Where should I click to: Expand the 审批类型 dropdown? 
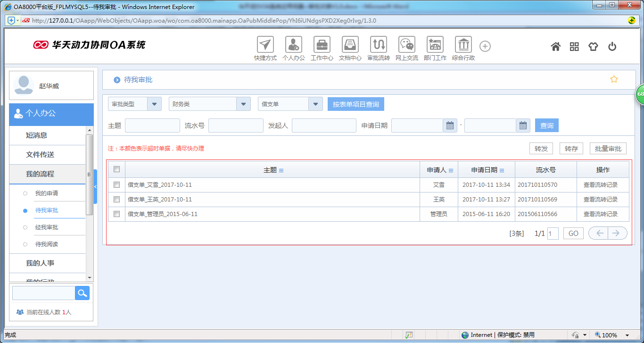154,104
